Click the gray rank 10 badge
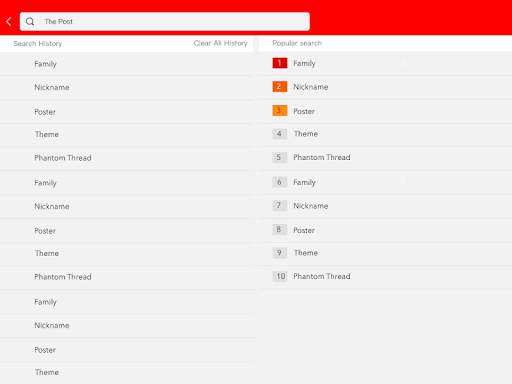The width and height of the screenshot is (512, 384). 280,276
